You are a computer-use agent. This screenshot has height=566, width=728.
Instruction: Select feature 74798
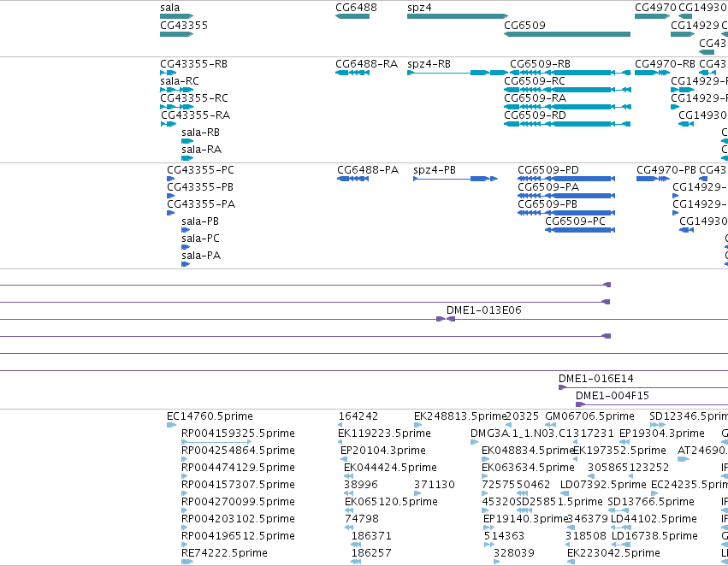coord(349,528)
